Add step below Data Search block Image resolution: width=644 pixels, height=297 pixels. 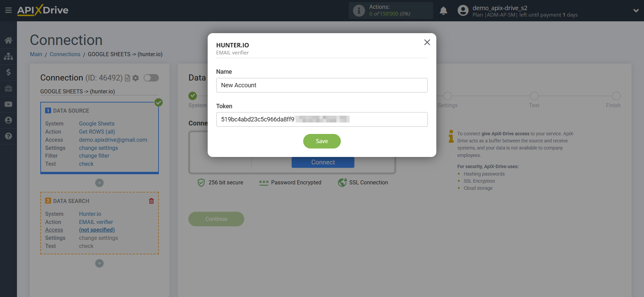[x=99, y=264]
